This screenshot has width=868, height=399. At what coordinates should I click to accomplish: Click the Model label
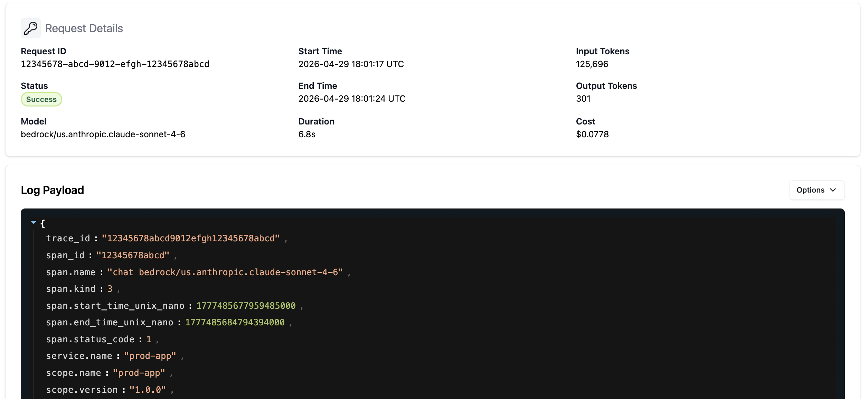coord(34,121)
